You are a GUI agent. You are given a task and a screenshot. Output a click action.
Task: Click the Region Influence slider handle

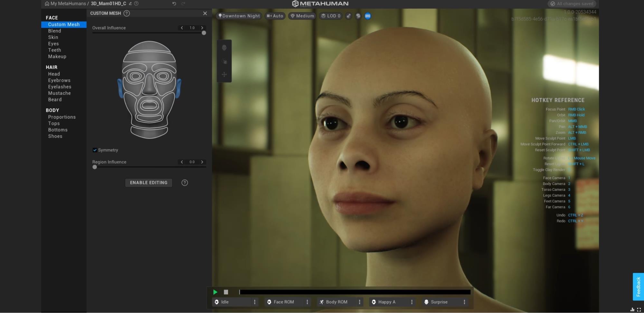(95, 167)
